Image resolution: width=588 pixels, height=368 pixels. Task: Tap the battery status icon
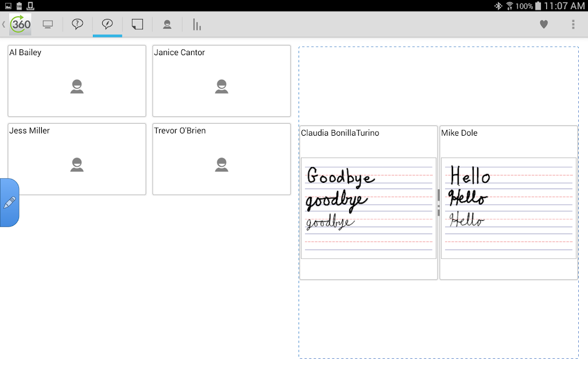point(538,6)
